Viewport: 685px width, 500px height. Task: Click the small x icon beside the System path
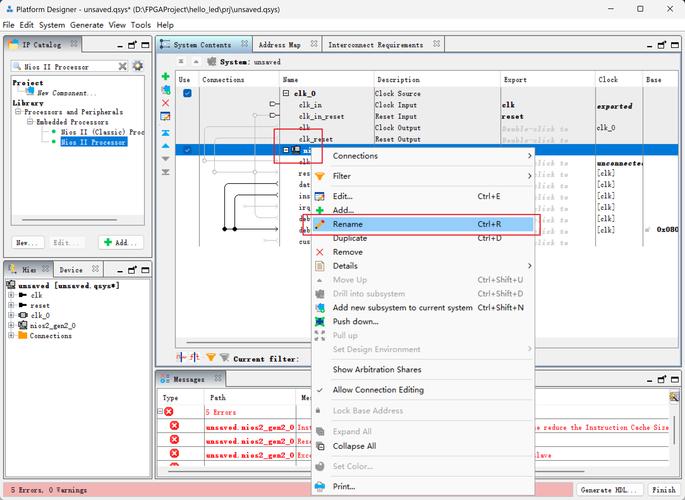click(181, 62)
